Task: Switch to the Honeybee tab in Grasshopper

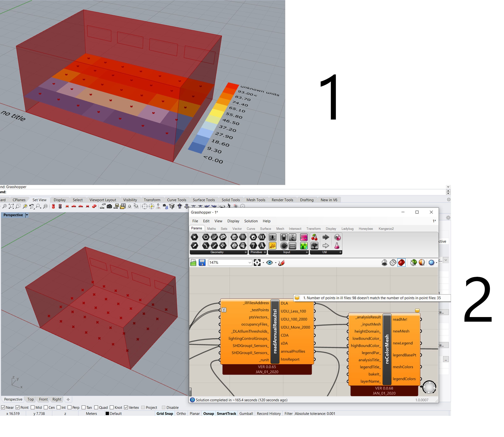Action: pos(366,229)
